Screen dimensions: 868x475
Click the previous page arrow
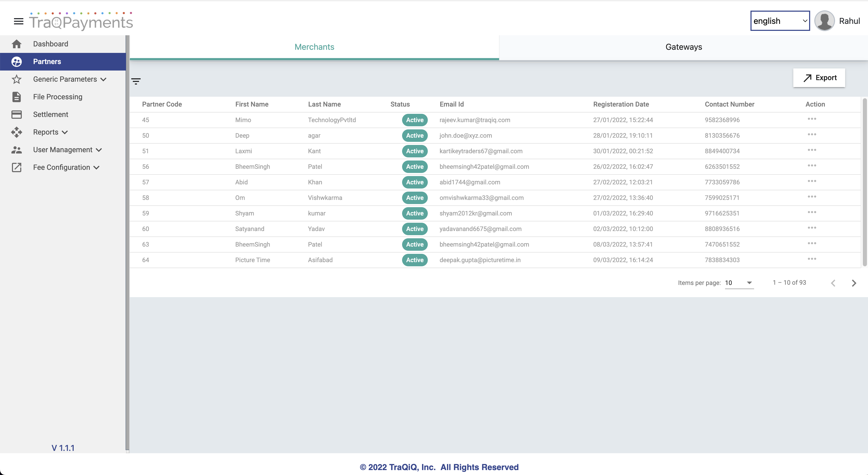click(x=833, y=283)
